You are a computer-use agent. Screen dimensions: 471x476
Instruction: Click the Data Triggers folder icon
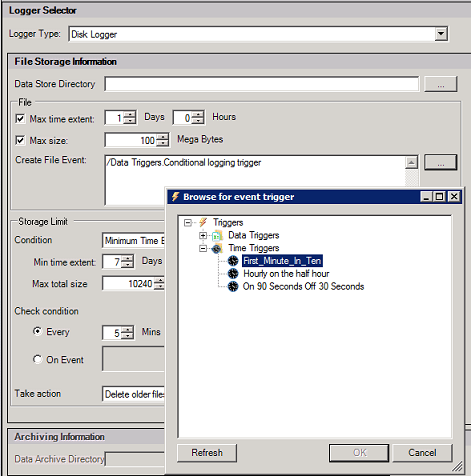coord(217,236)
